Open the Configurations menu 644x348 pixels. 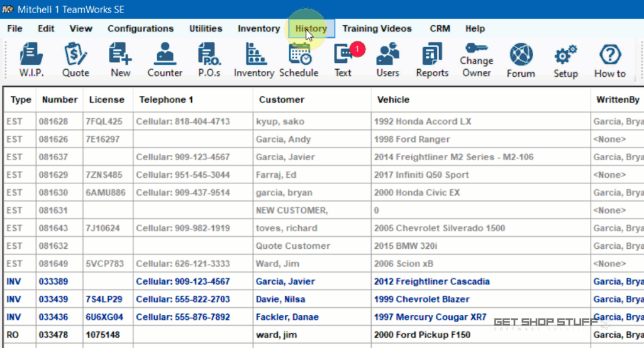(140, 28)
